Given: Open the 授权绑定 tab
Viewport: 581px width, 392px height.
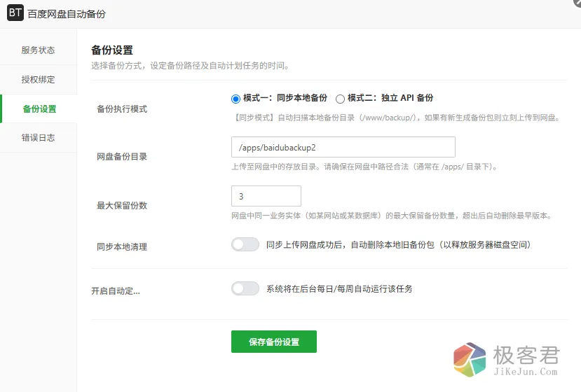Looking at the screenshot, I should coord(38,80).
